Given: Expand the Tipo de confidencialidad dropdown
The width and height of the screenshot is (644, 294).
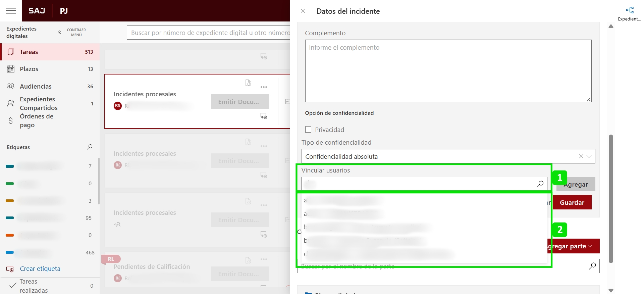Looking at the screenshot, I should (x=589, y=156).
